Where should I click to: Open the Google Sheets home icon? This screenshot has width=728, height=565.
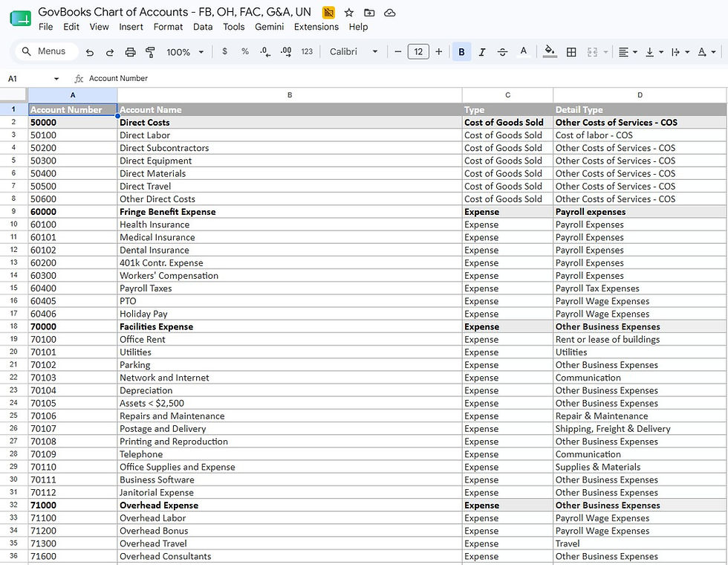click(x=21, y=18)
